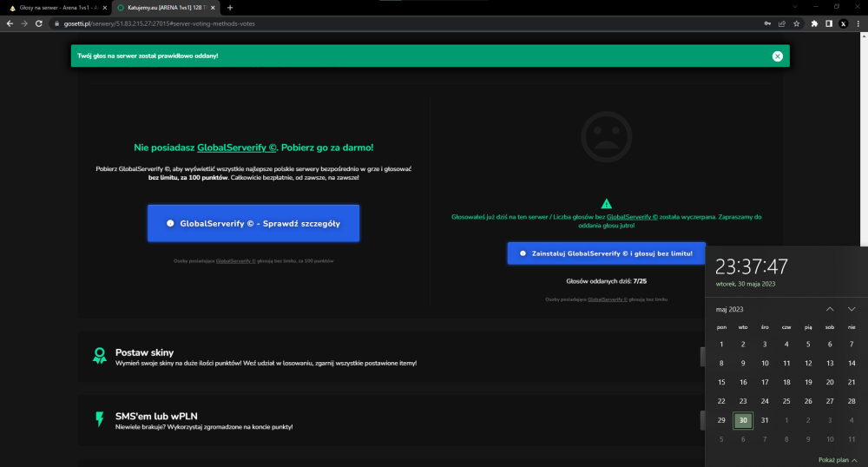Go to previous month in calendar flyout
This screenshot has height=467, width=868.
coord(830,309)
